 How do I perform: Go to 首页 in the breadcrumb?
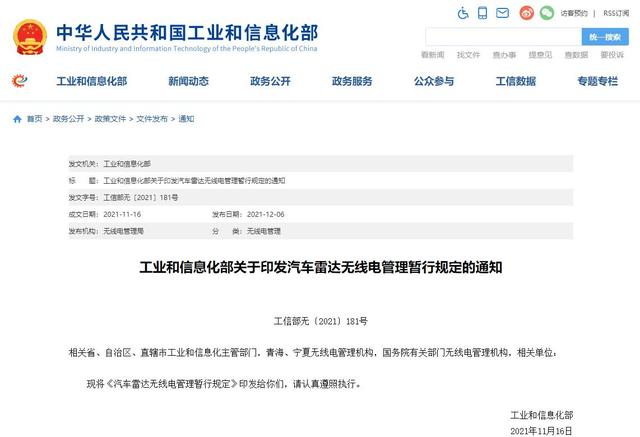(x=35, y=119)
